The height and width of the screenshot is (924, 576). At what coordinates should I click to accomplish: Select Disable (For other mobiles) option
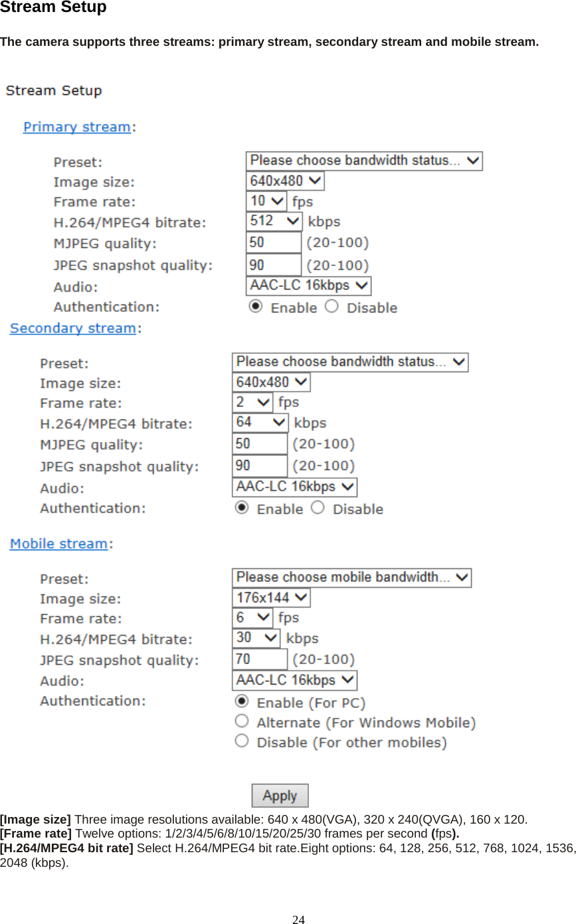pos(242,741)
